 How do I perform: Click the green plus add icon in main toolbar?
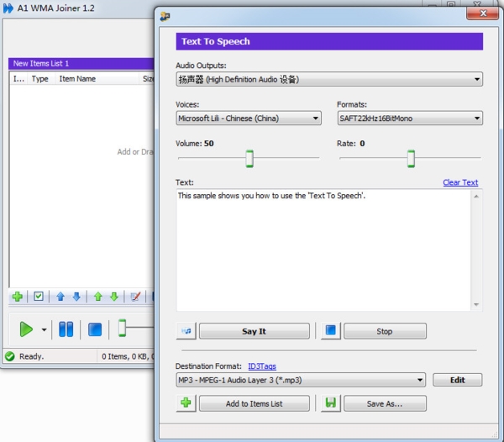click(17, 297)
